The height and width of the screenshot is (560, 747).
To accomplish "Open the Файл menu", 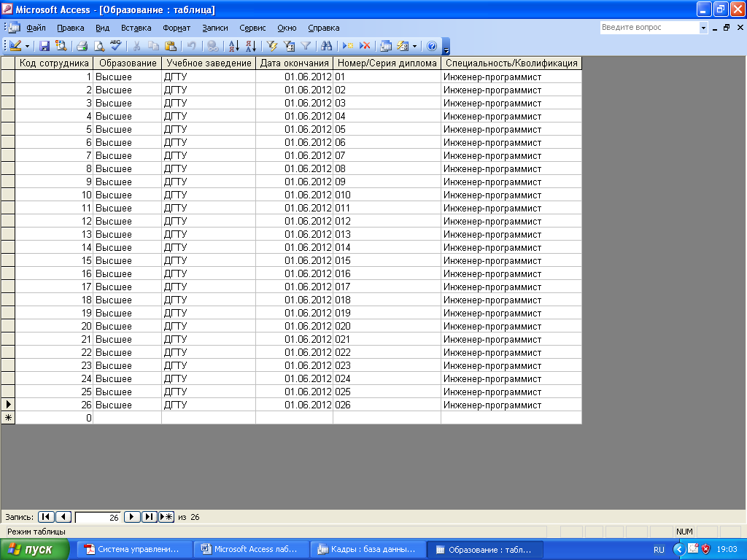I will pos(36,28).
